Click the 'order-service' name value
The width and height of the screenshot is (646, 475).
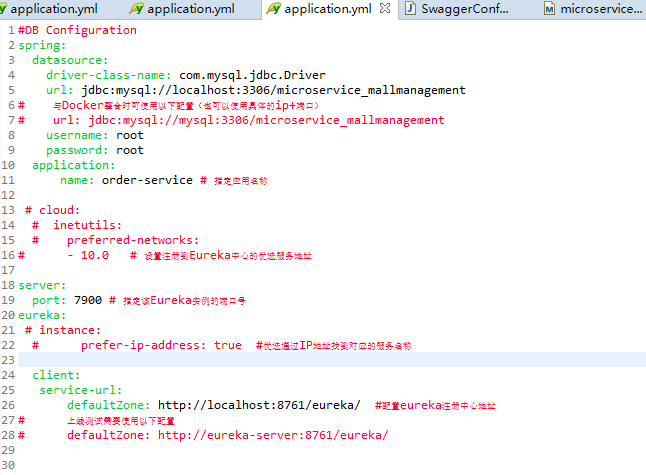coord(147,180)
